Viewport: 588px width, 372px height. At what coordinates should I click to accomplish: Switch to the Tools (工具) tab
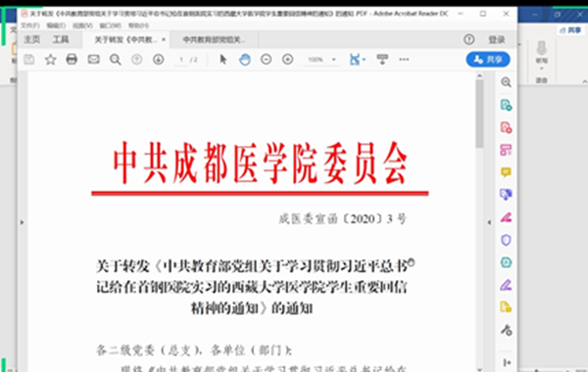61,39
